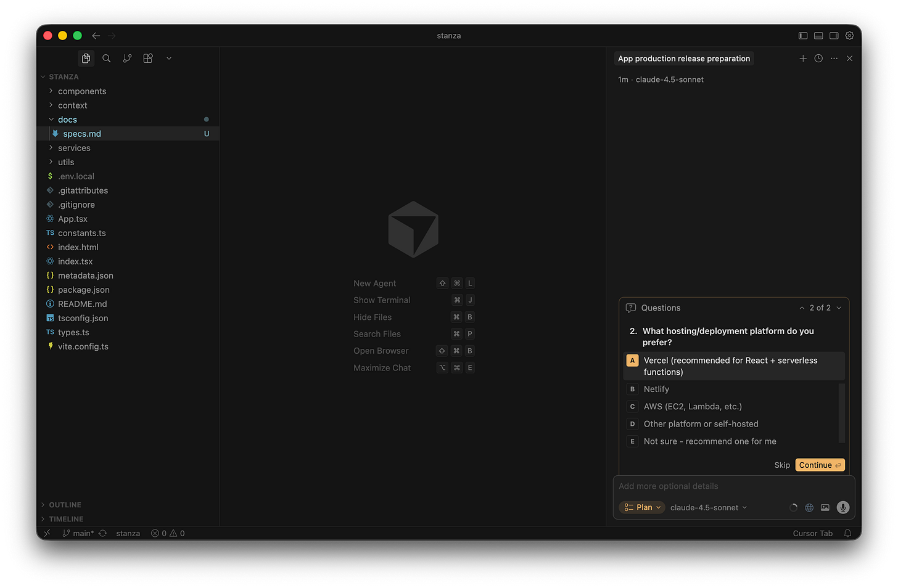
Task: Open the claude-4.5-sonnet model dropdown
Action: (708, 507)
